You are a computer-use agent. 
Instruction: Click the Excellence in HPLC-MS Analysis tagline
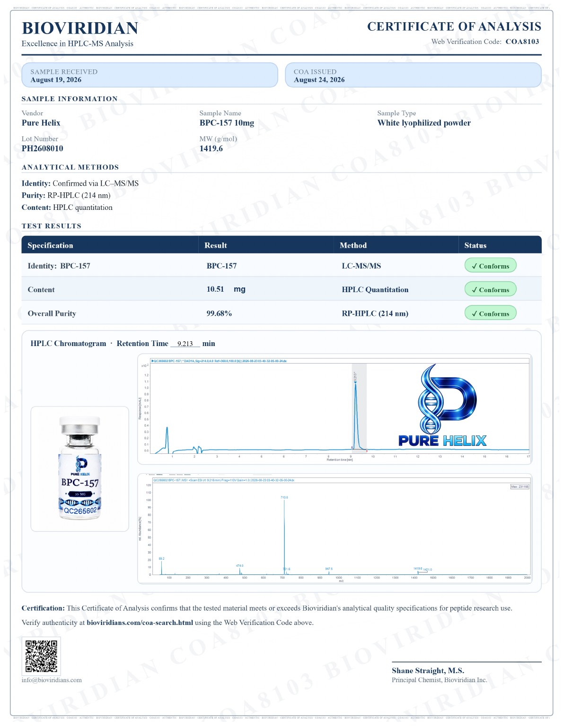78,44
